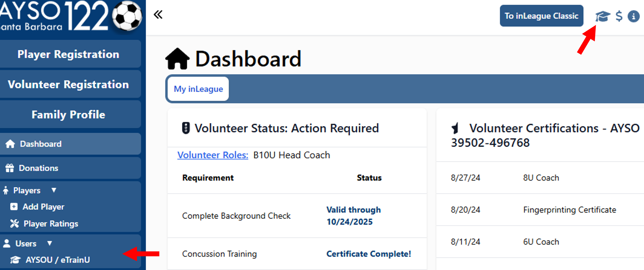Collapse sidebar with double chevron icon
This screenshot has height=270, width=644.
[x=158, y=14]
